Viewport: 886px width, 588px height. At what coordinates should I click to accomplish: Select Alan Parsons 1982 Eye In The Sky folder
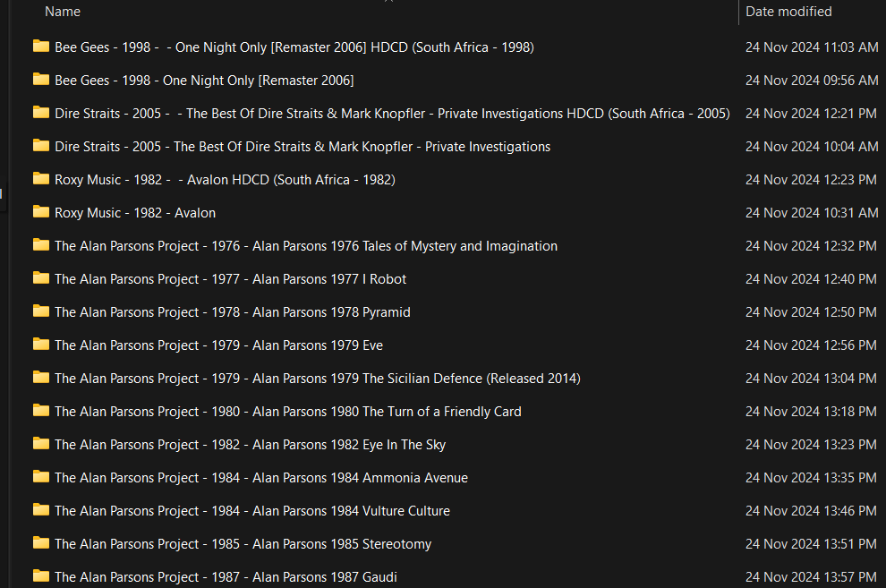[250, 445]
